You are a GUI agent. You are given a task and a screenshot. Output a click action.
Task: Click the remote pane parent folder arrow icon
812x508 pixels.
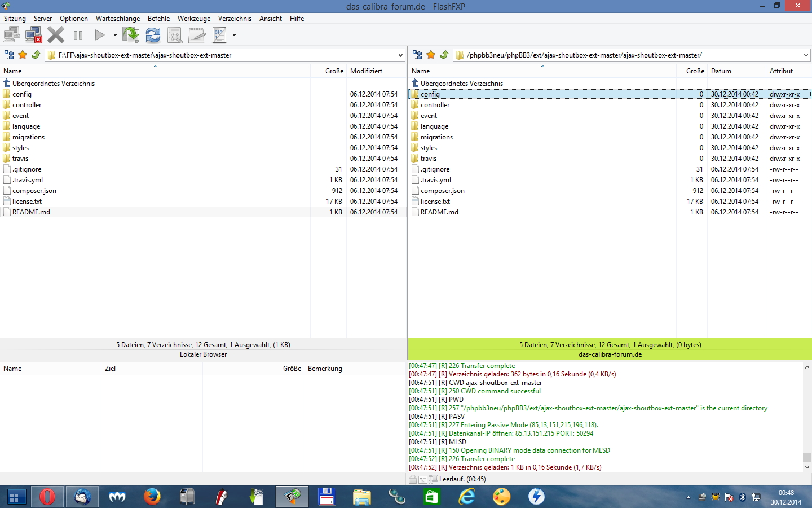(x=444, y=55)
